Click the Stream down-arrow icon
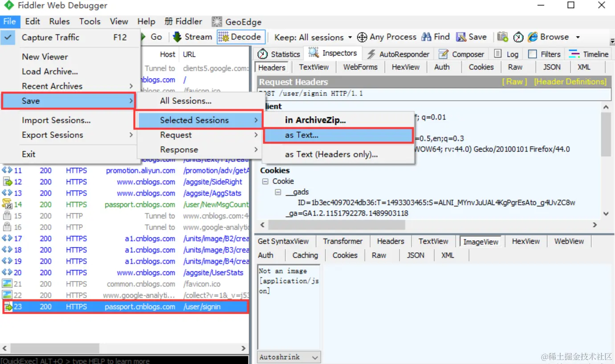 [177, 37]
